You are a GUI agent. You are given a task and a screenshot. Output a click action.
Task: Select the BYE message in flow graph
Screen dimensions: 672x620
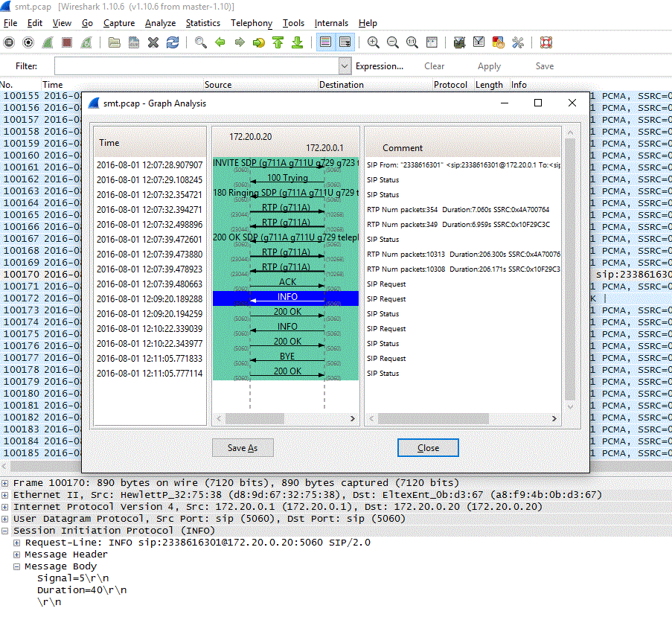click(287, 357)
